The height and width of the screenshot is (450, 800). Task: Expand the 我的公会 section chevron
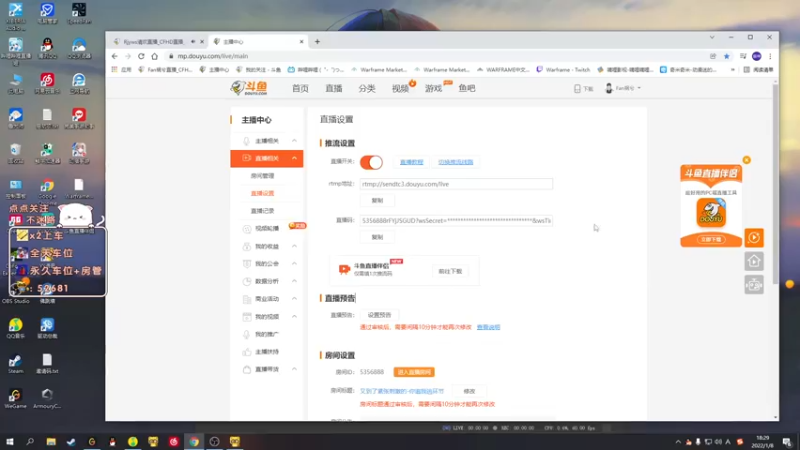294,264
